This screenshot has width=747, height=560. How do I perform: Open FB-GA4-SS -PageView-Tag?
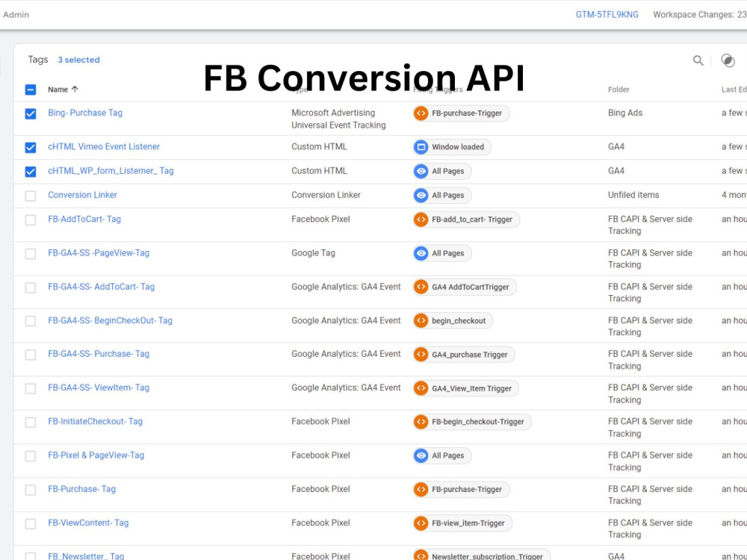pos(99,253)
